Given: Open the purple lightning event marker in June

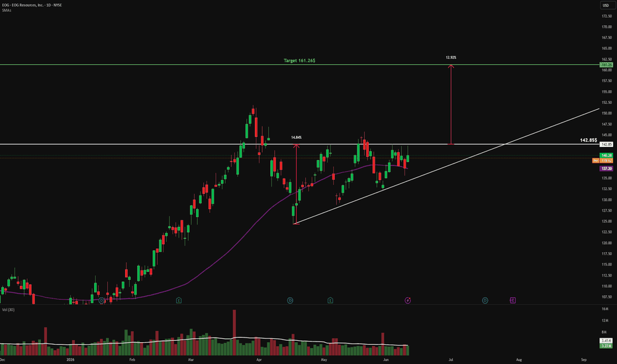Looking at the screenshot, I should click(x=408, y=300).
